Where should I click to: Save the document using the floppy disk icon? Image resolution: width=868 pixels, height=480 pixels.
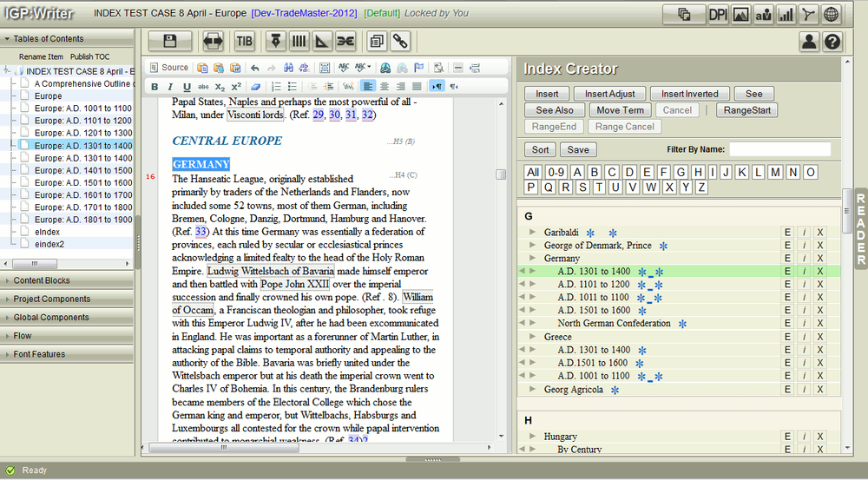click(170, 41)
